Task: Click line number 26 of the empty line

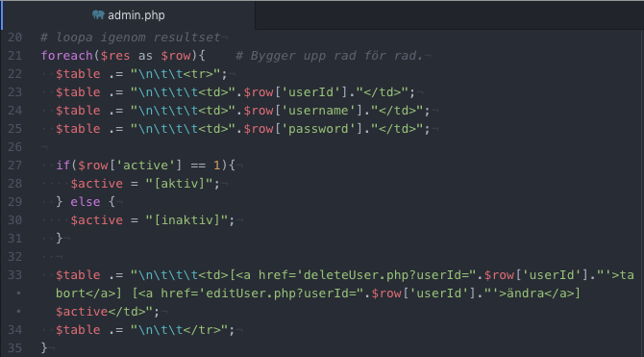Action: (x=14, y=147)
